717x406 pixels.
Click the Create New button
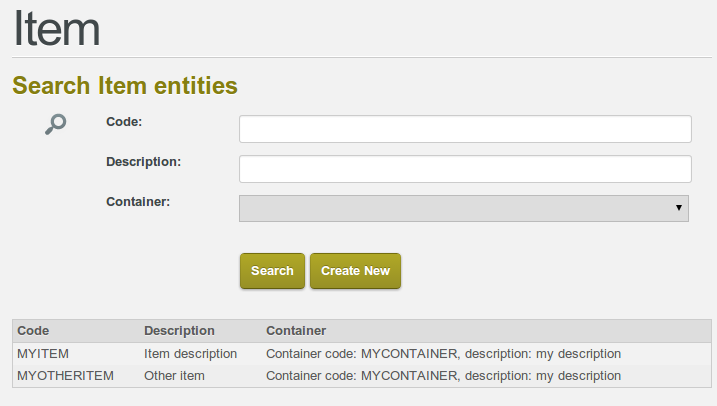click(355, 271)
